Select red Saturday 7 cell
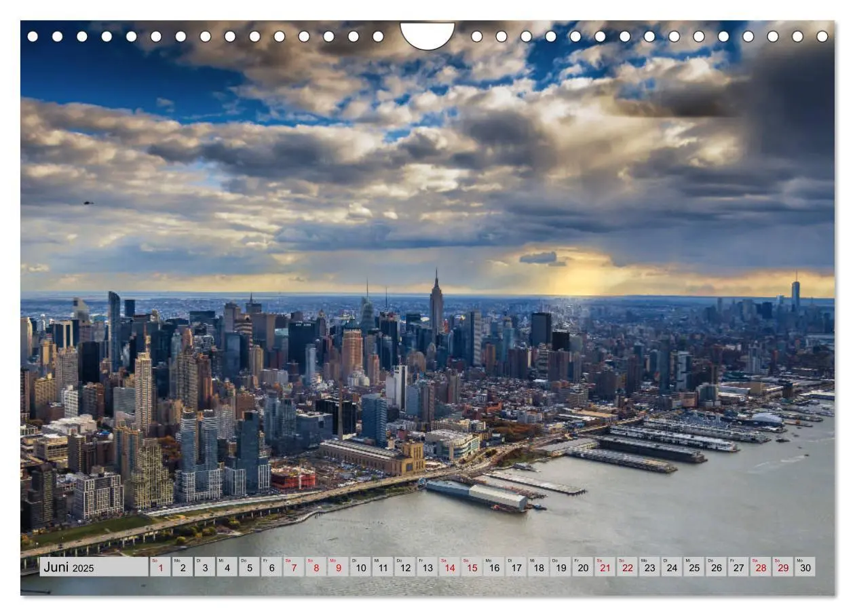855x616 pixels. click(294, 567)
